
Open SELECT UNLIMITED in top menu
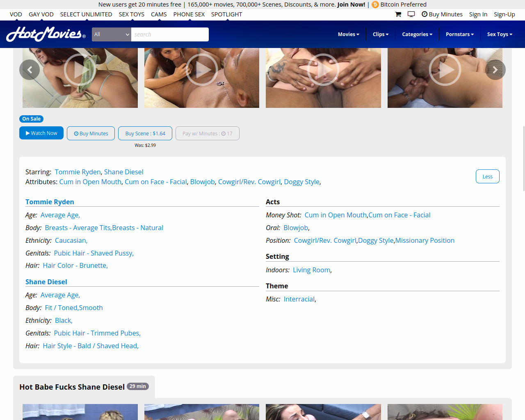pyautogui.click(x=86, y=14)
